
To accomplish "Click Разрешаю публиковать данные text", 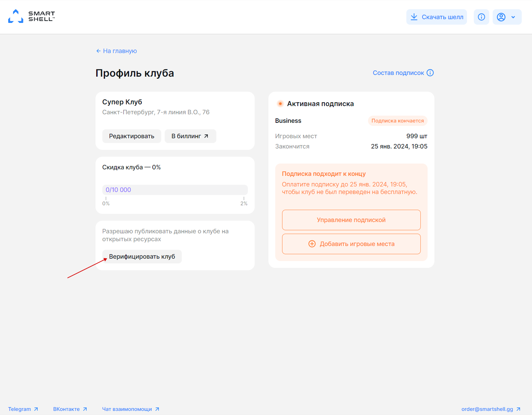I will pos(165,235).
